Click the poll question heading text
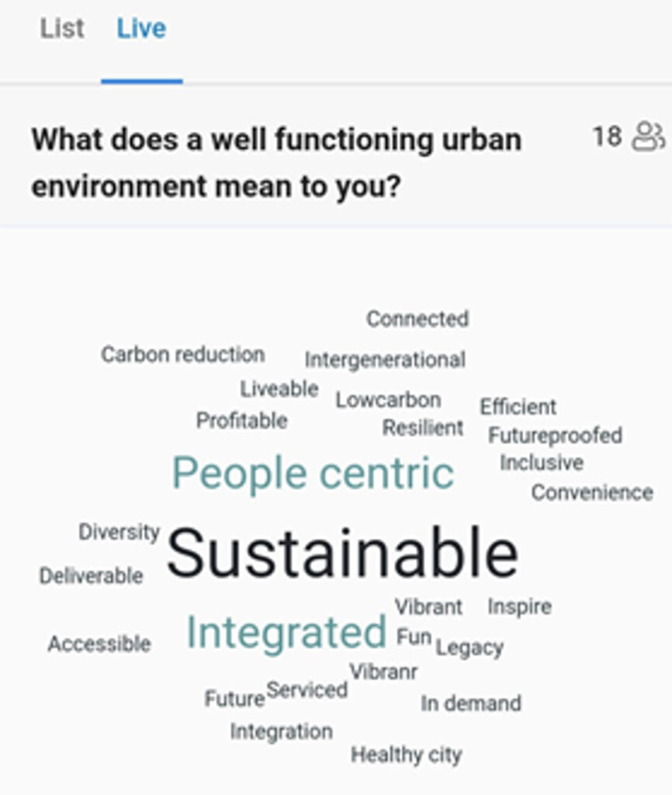The width and height of the screenshot is (672, 795). (x=276, y=163)
